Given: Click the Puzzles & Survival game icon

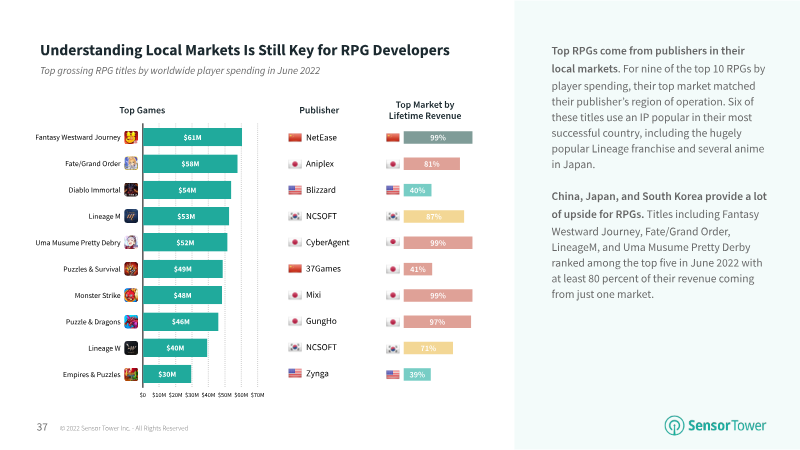Looking at the screenshot, I should click(131, 269).
